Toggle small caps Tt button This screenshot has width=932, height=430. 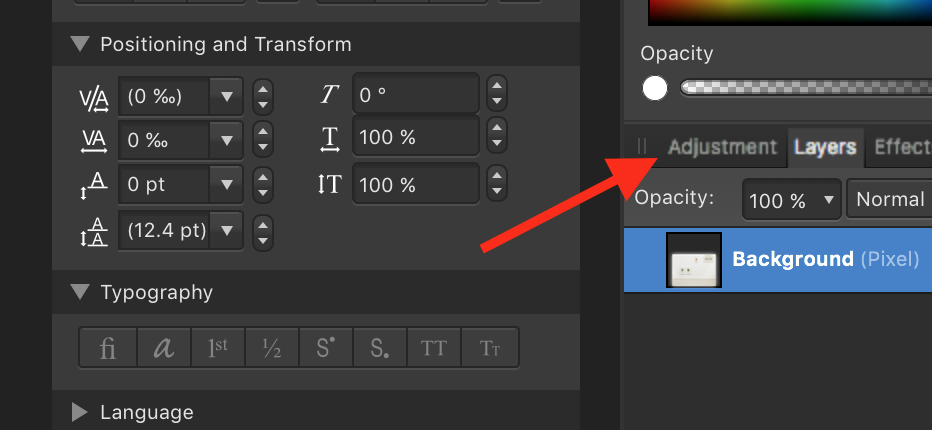[490, 347]
